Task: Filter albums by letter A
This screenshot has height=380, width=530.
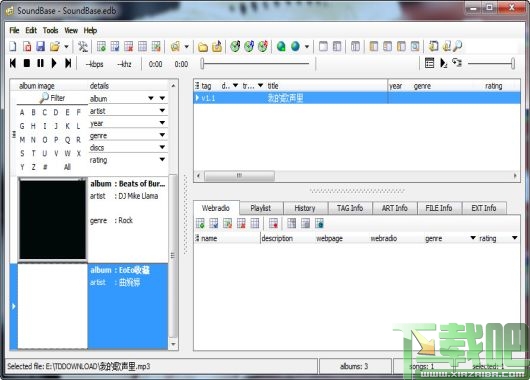Action: (x=22, y=112)
